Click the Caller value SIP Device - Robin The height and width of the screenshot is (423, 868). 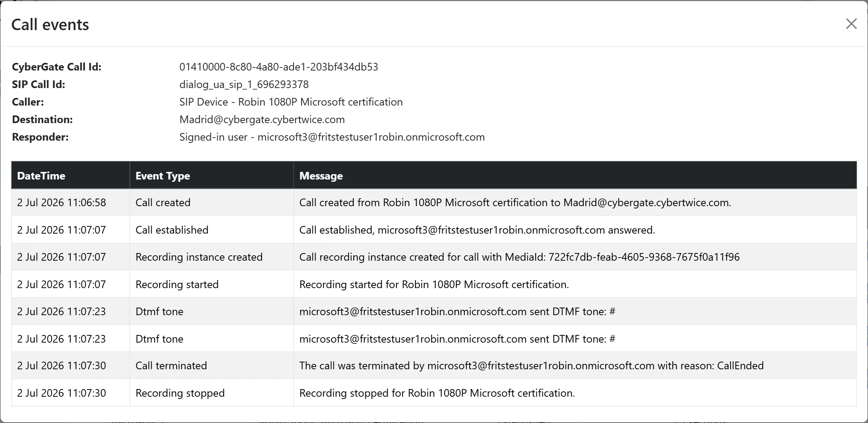point(291,102)
